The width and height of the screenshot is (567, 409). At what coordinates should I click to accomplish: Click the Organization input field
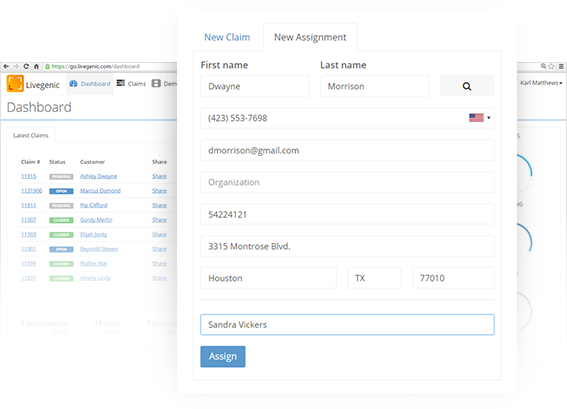(x=347, y=182)
